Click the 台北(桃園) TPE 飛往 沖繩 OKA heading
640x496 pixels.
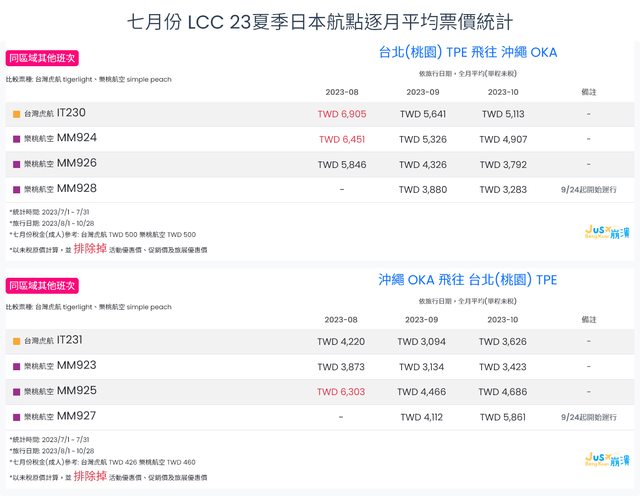click(468, 52)
